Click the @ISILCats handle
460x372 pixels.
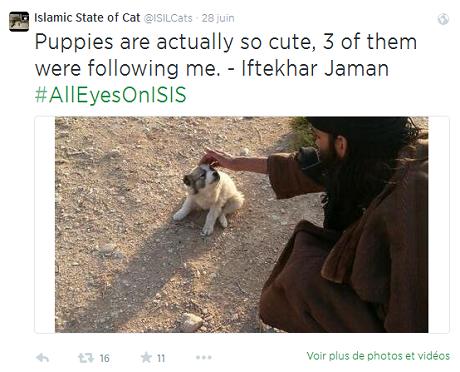[x=168, y=18]
